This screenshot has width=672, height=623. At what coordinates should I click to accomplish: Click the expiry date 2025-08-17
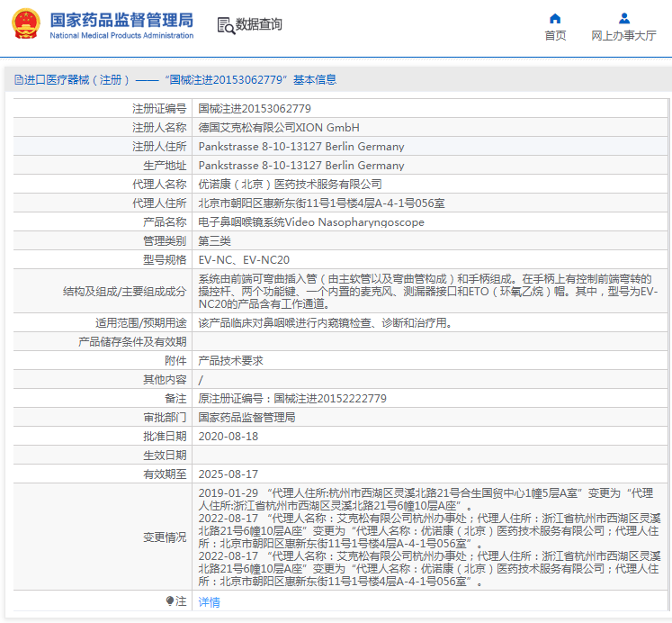coord(228,474)
